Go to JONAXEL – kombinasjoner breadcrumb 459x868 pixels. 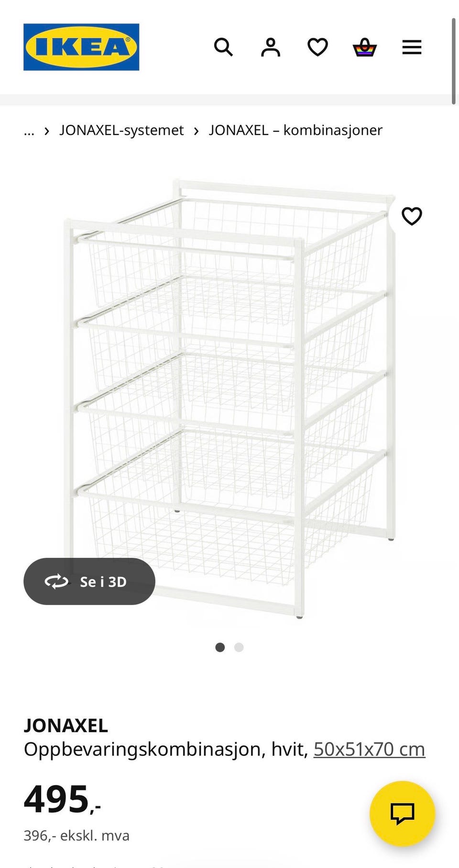(295, 130)
